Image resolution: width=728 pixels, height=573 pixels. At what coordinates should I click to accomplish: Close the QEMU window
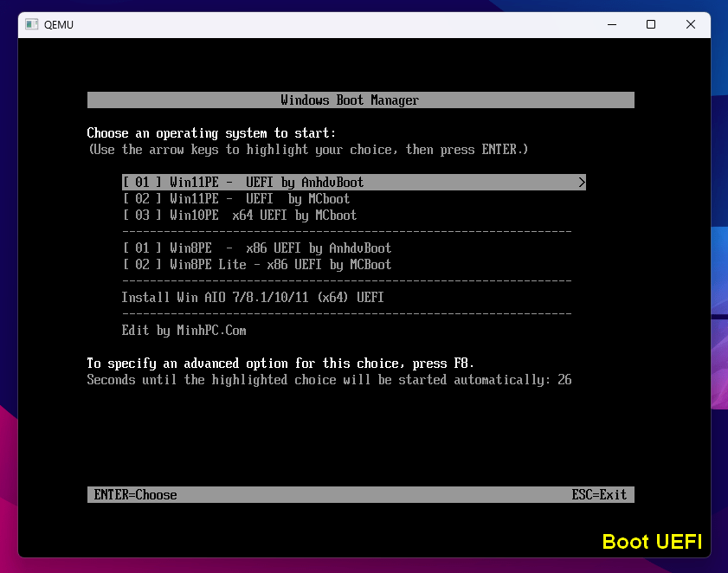pos(691,24)
